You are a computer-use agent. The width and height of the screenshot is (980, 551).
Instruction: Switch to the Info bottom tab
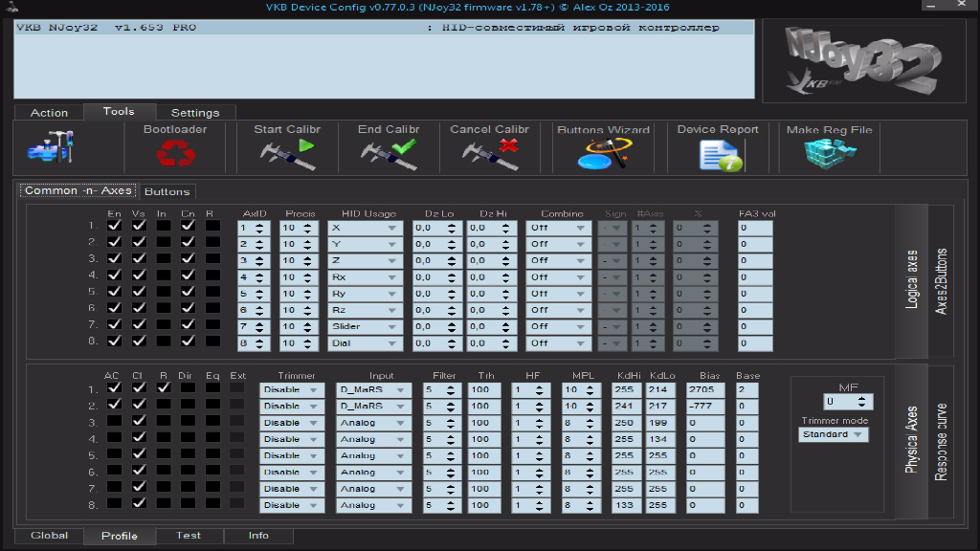point(258,536)
